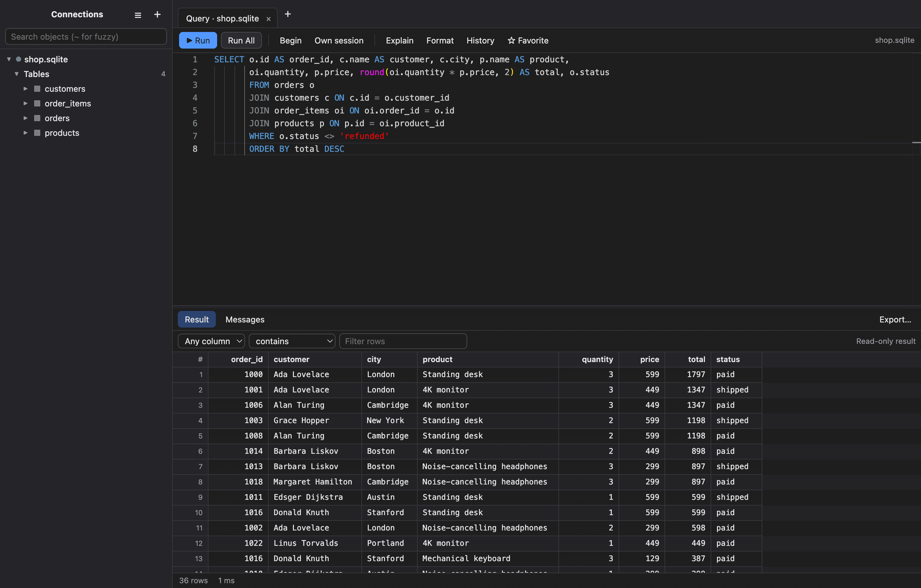The image size is (921, 588).
Task: Begin a transaction
Action: pos(291,41)
